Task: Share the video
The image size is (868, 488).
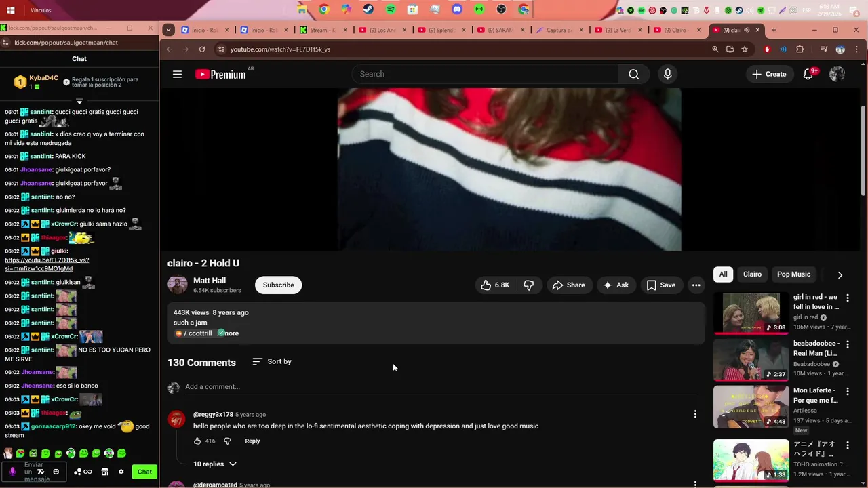Action: point(569,285)
